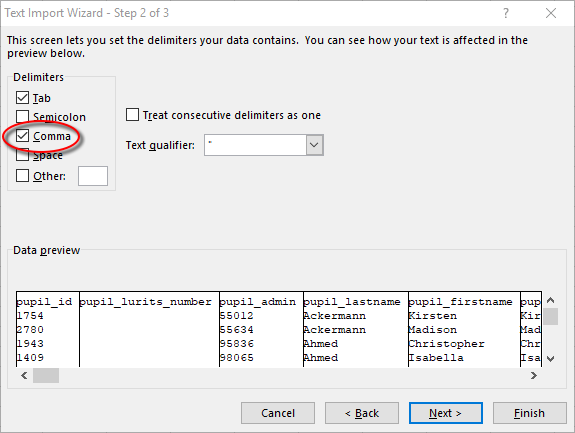
Task: Enable the Semicolon delimiter checkbox
Action: pos(22,117)
